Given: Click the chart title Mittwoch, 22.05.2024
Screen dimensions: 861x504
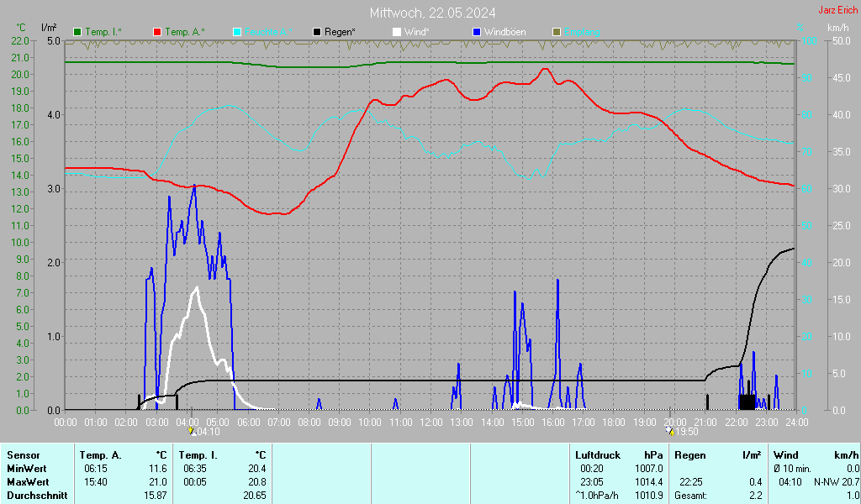Looking at the screenshot, I should tap(432, 13).
